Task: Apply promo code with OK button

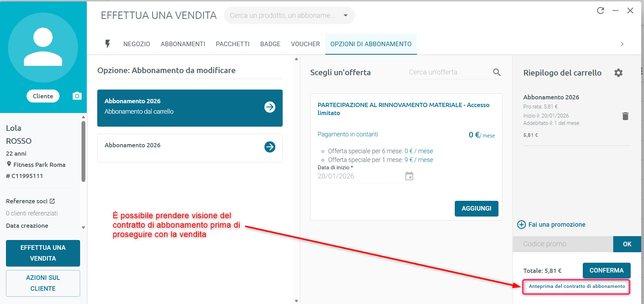Action: coord(627,244)
